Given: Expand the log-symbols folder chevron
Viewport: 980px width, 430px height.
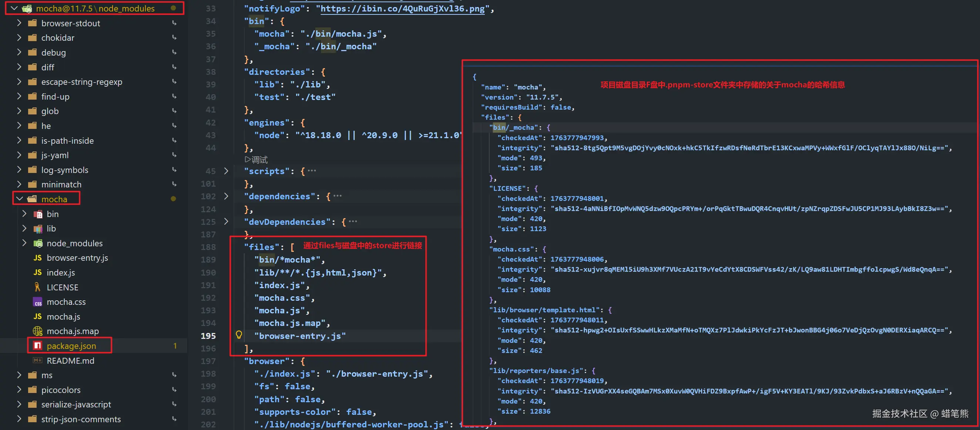Looking at the screenshot, I should click(19, 170).
